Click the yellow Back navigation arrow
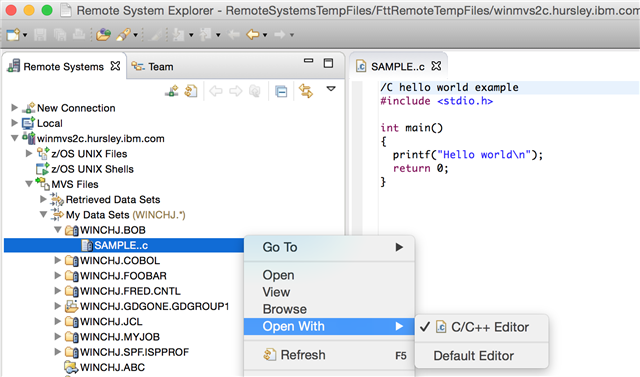 pyautogui.click(x=253, y=35)
